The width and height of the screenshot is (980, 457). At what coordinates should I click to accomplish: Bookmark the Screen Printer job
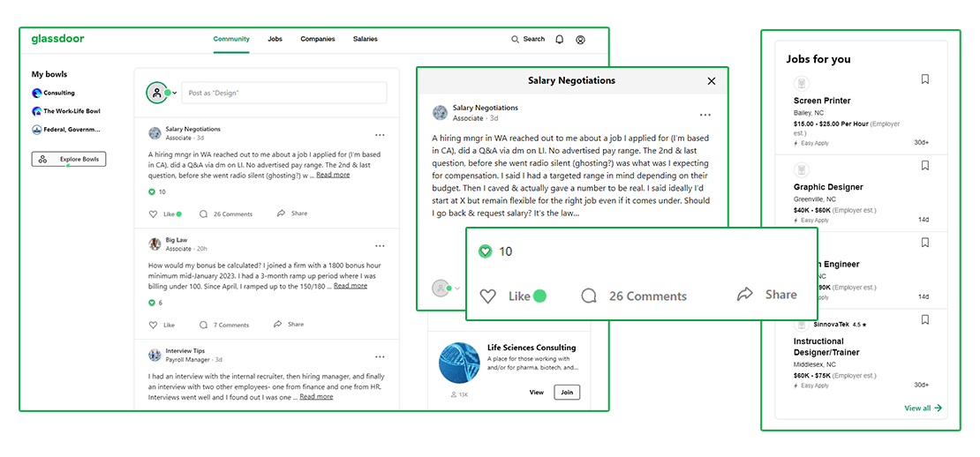pyautogui.click(x=925, y=79)
